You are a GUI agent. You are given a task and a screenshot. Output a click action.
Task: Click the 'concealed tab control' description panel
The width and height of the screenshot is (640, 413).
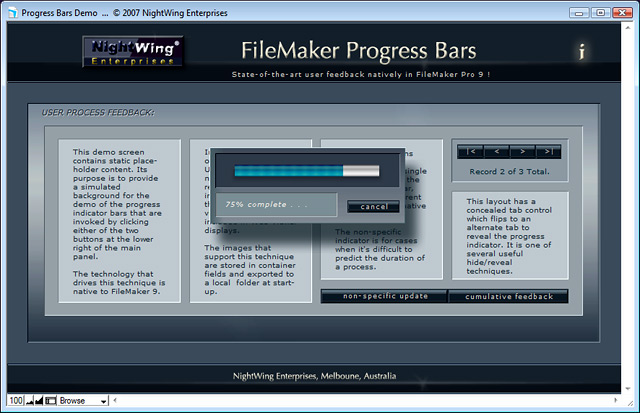[510, 235]
